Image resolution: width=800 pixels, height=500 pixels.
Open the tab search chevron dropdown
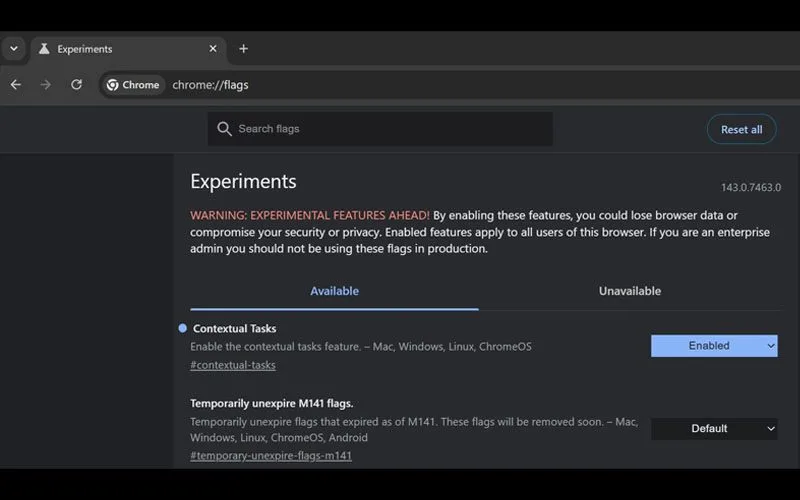pyautogui.click(x=14, y=48)
